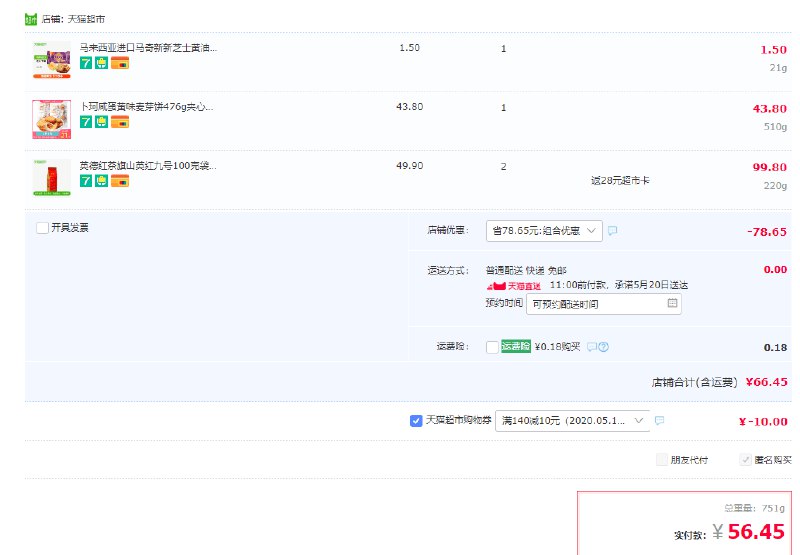Click the comment icon beside the 运费险 price

click(592, 347)
